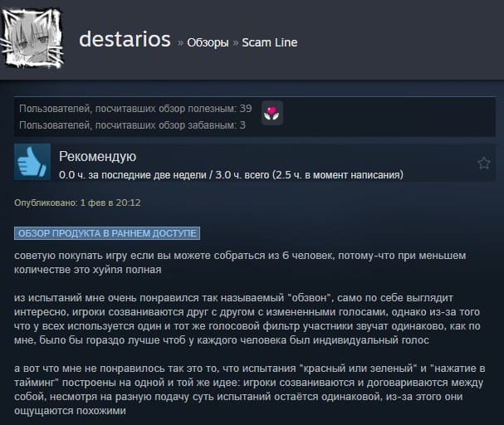Click the publication date '1 фев в 20:12'

[110, 203]
